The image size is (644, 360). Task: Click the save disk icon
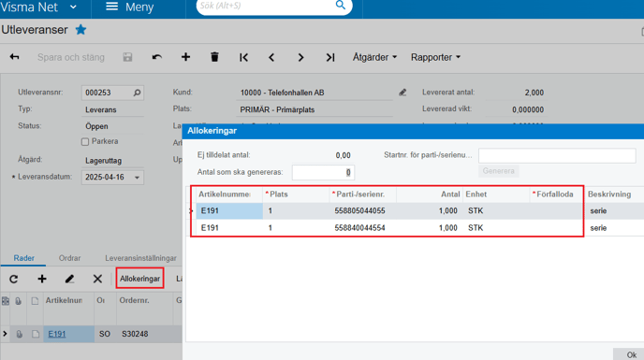pos(127,57)
